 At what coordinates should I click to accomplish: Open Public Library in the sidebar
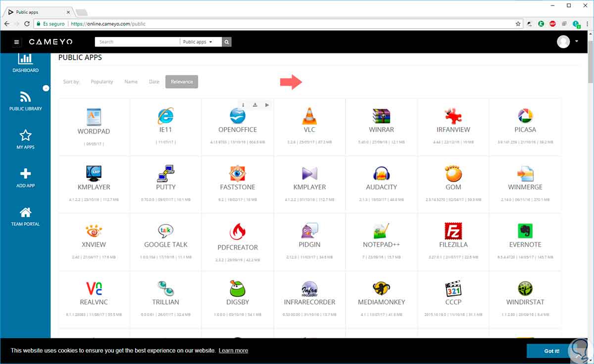[x=25, y=100]
